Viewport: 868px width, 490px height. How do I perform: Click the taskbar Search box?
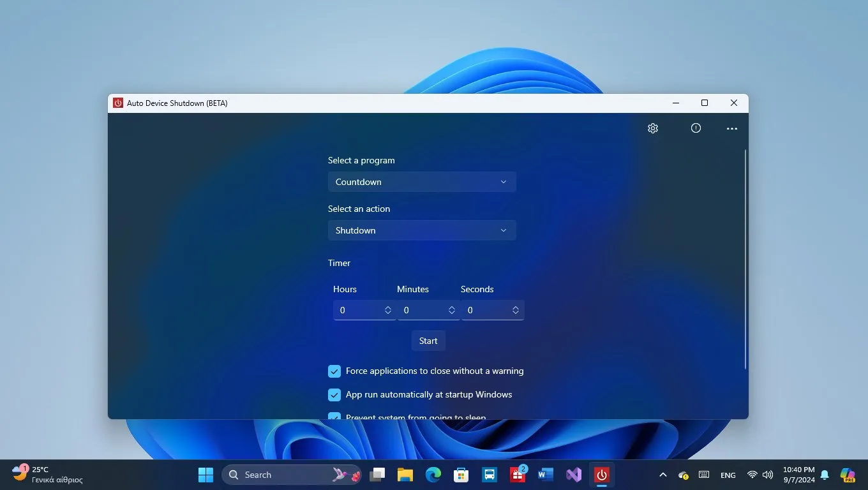click(x=292, y=475)
